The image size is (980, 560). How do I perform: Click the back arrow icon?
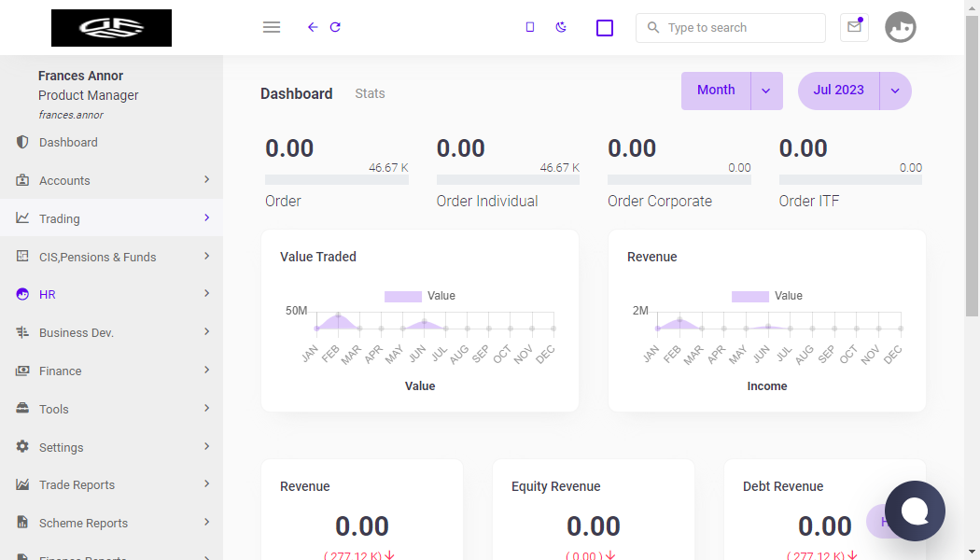[x=313, y=27]
